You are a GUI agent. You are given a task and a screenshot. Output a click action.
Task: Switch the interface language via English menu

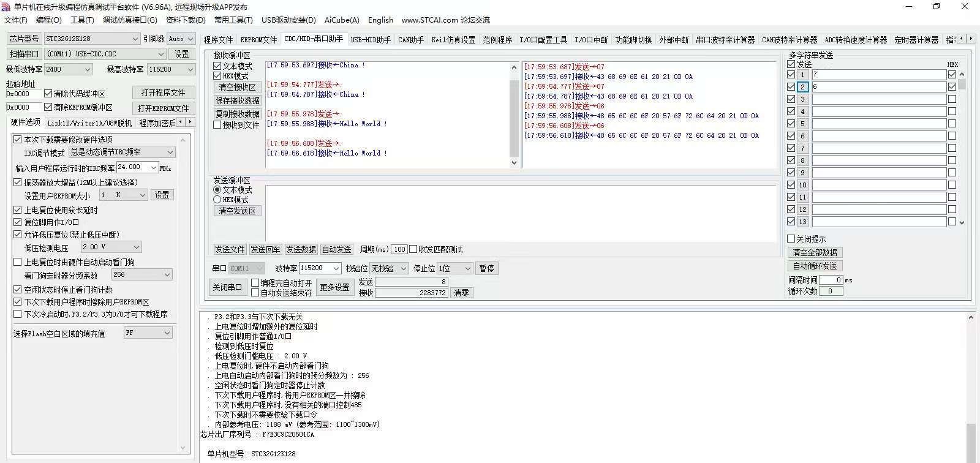click(x=380, y=20)
